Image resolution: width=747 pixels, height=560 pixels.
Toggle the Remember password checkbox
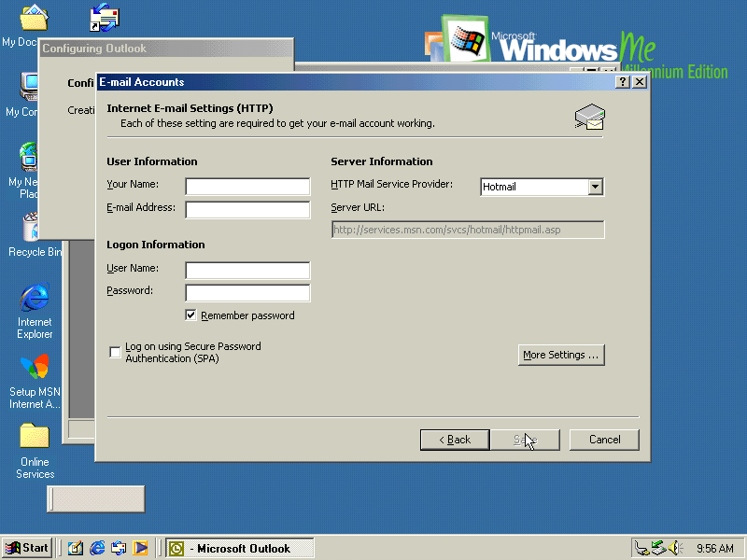coord(190,315)
